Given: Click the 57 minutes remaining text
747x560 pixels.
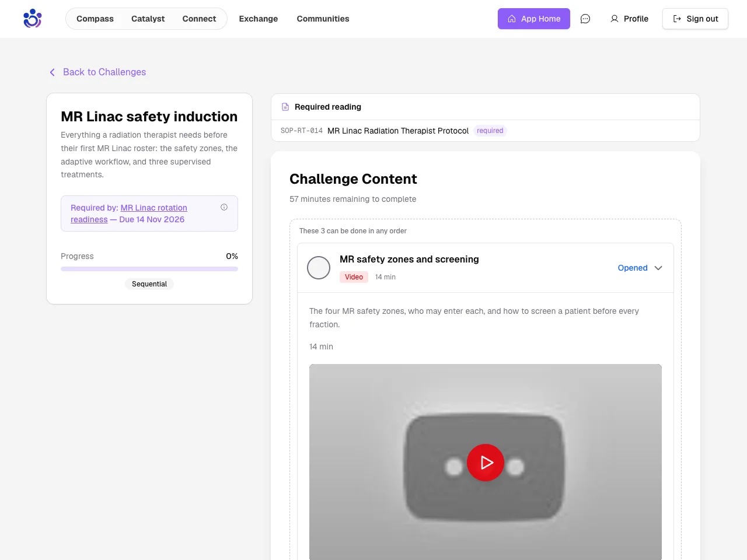Looking at the screenshot, I should tap(353, 199).
